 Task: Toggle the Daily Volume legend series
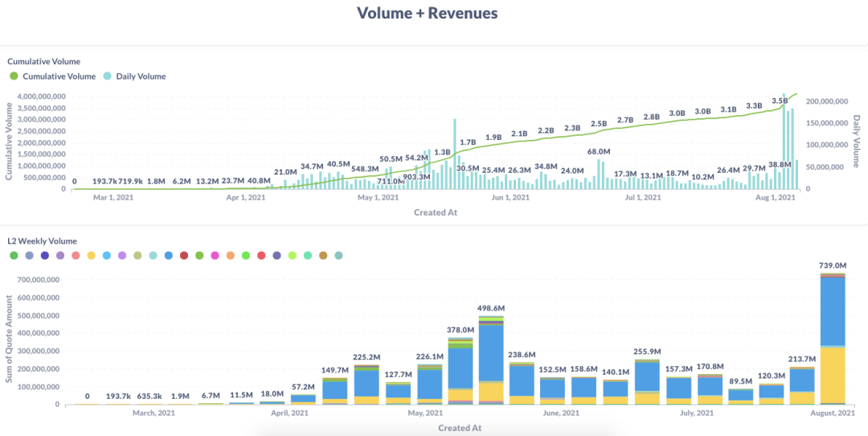click(x=134, y=76)
